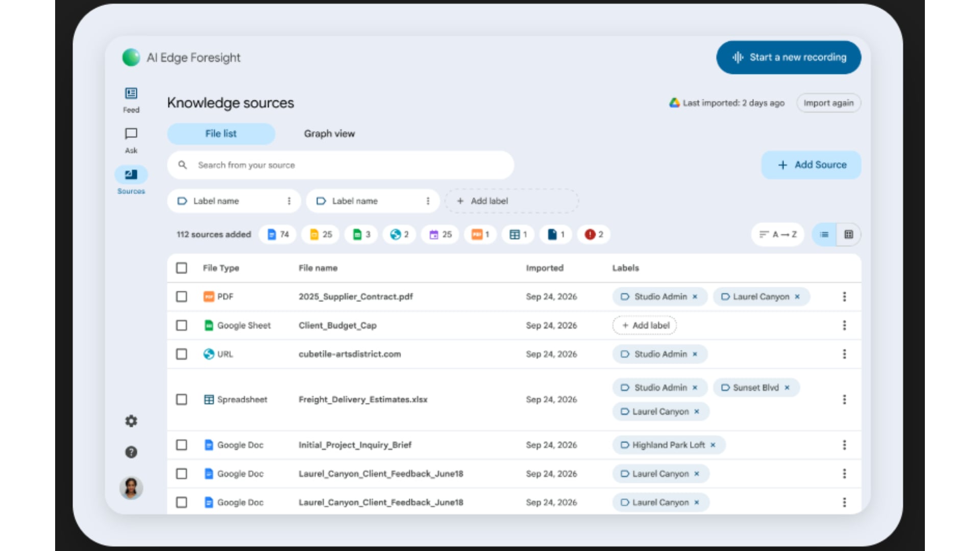Viewport: 980px width, 551px height.
Task: Toggle the select-all header checkbox
Action: pyautogui.click(x=181, y=268)
